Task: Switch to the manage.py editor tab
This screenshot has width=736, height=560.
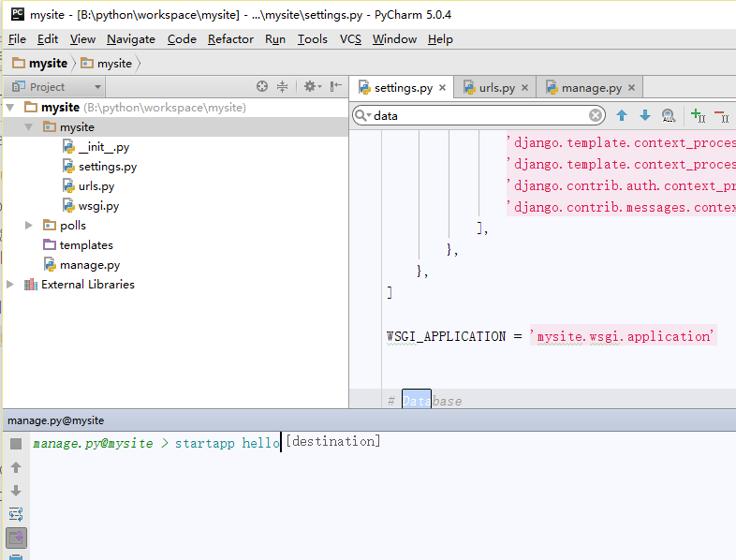Action: 589,88
